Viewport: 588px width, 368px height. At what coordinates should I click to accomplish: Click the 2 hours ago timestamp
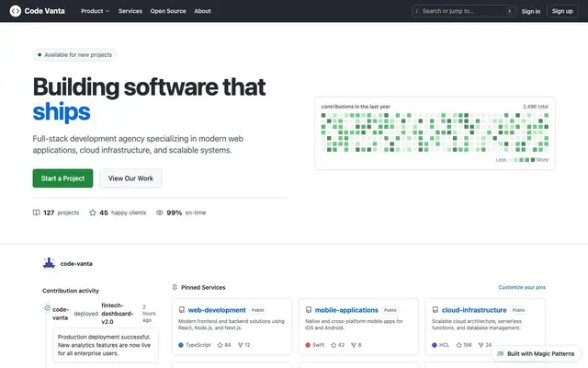coord(149,314)
